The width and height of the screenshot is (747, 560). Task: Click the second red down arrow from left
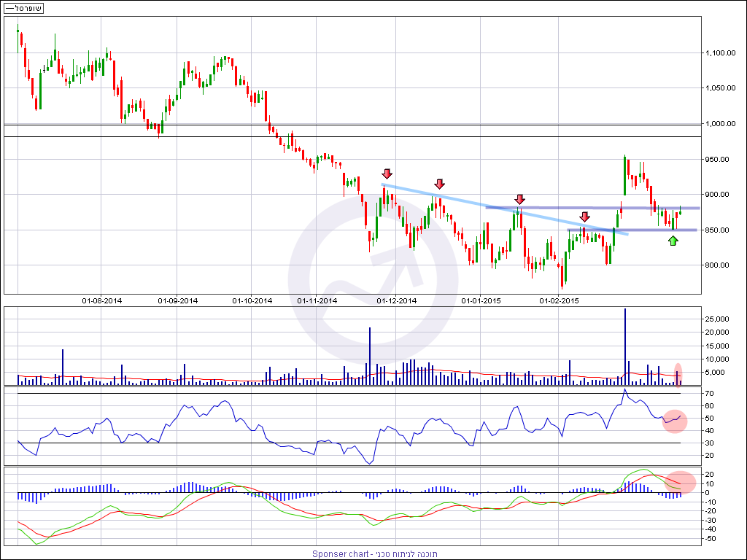[x=439, y=184]
